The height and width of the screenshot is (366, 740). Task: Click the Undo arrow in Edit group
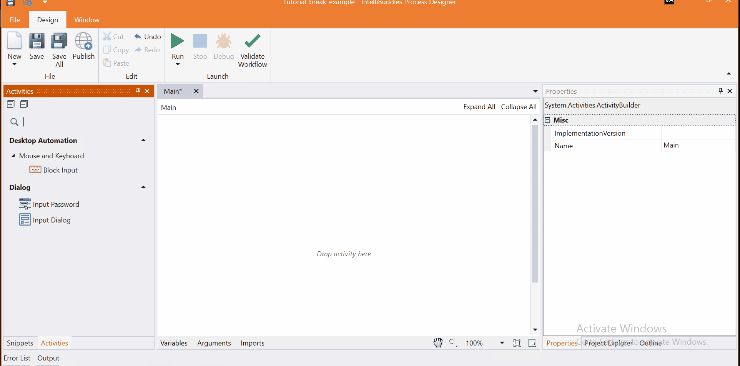[x=138, y=37]
